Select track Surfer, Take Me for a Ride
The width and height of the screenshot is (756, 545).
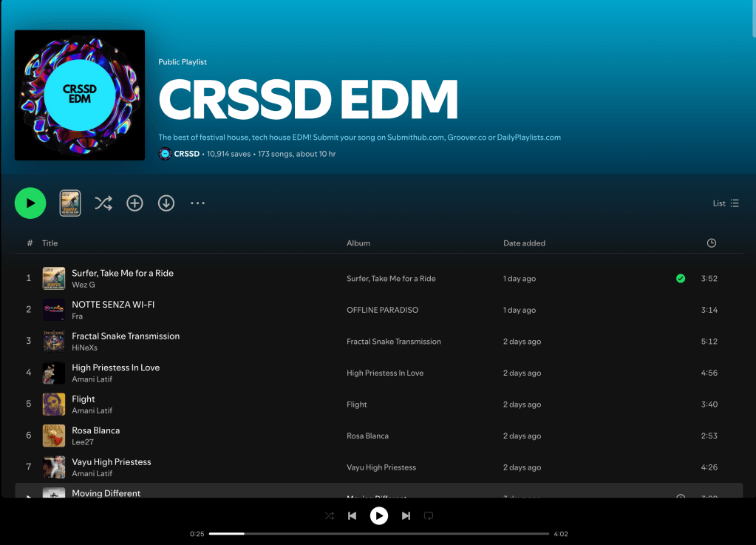[123, 273]
